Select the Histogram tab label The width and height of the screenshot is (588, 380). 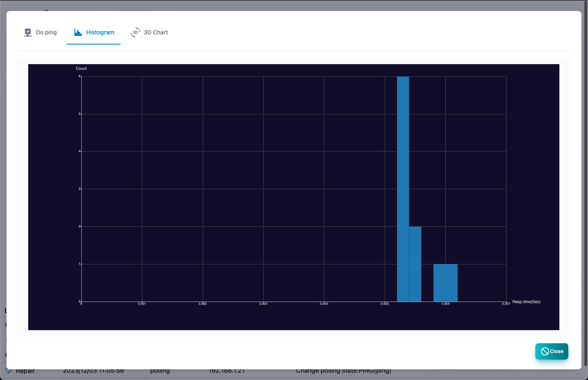[100, 32]
